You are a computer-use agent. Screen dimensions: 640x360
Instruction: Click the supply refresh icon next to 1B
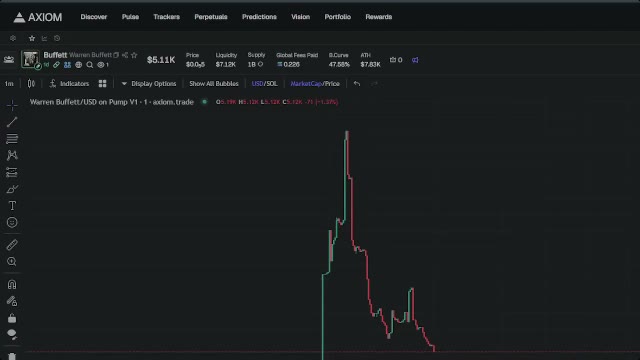[x=260, y=64]
